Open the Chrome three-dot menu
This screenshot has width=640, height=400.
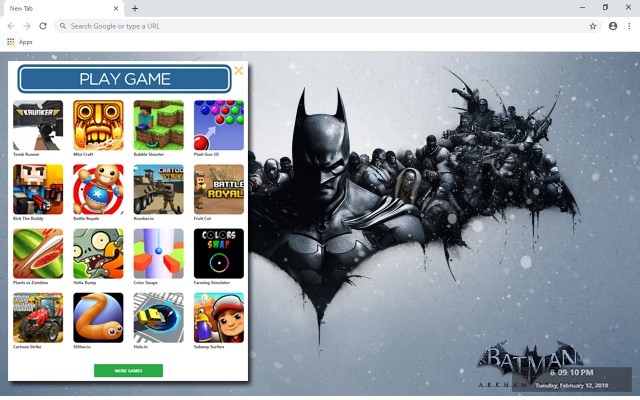[629, 26]
